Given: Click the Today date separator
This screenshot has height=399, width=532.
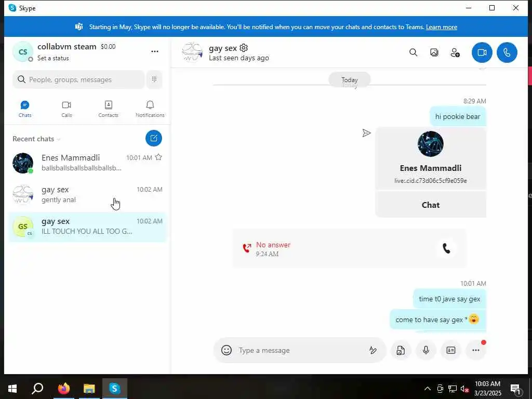Looking at the screenshot, I should pos(350,79).
